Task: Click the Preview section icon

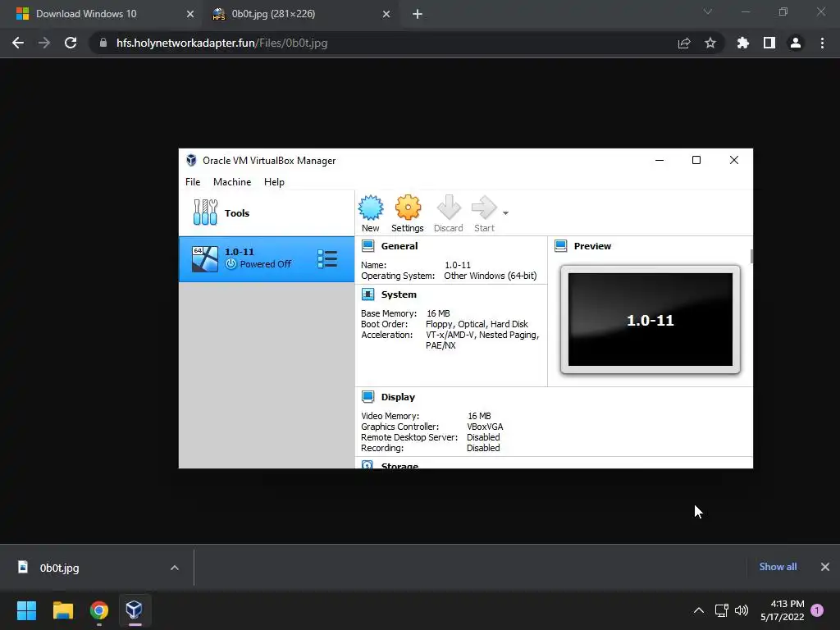Action: [x=561, y=246]
